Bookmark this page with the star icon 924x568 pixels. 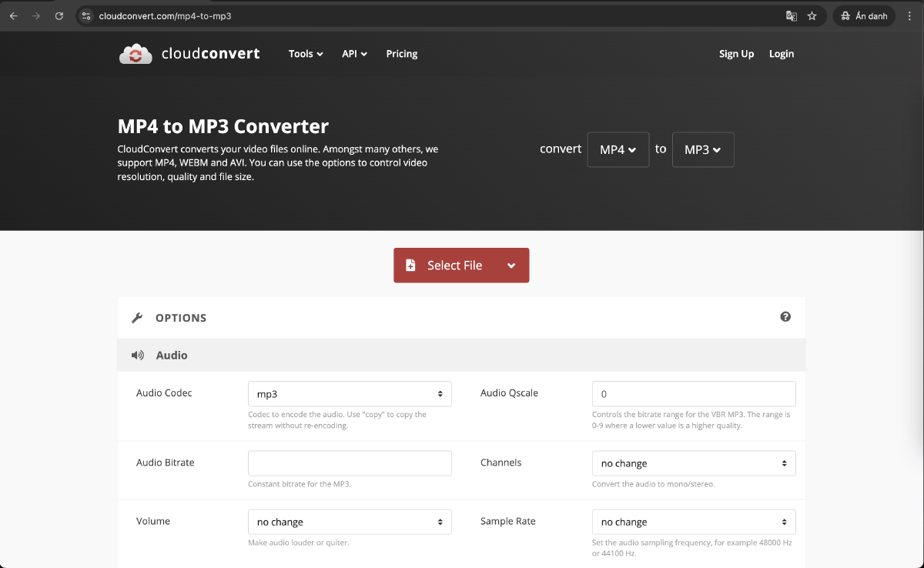click(x=812, y=15)
